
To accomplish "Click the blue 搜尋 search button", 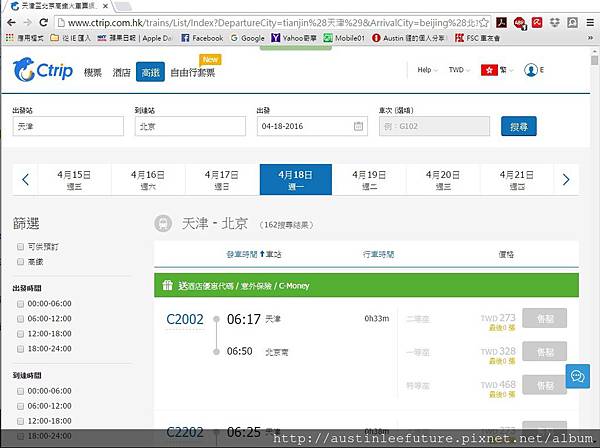I will 519,126.
